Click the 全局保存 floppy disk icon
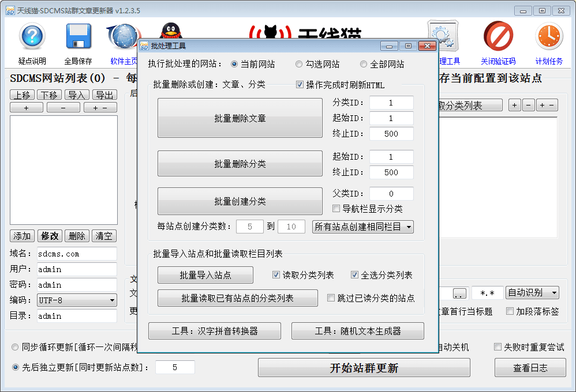Viewport: 576px width, 392px height. coord(78,36)
